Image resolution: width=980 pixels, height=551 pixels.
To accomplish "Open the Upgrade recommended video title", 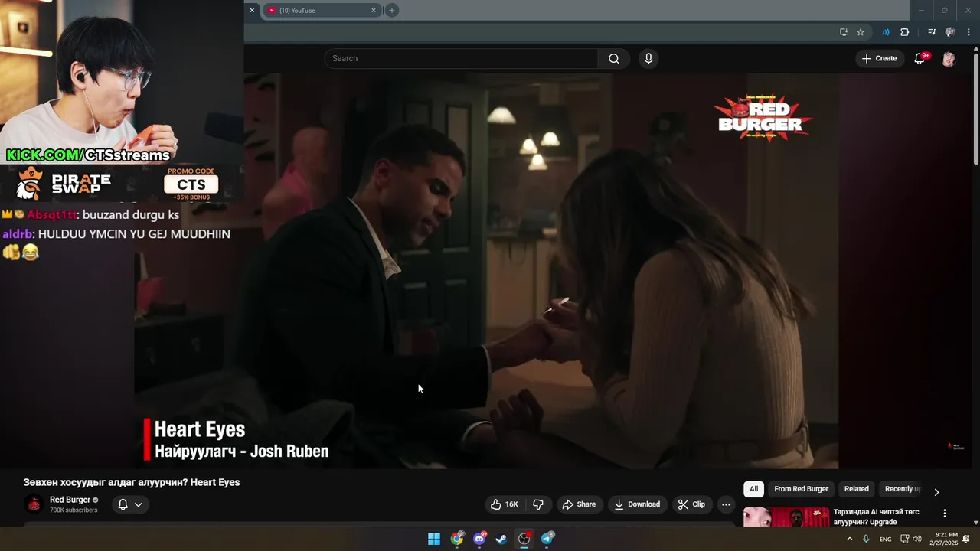I will (876, 517).
